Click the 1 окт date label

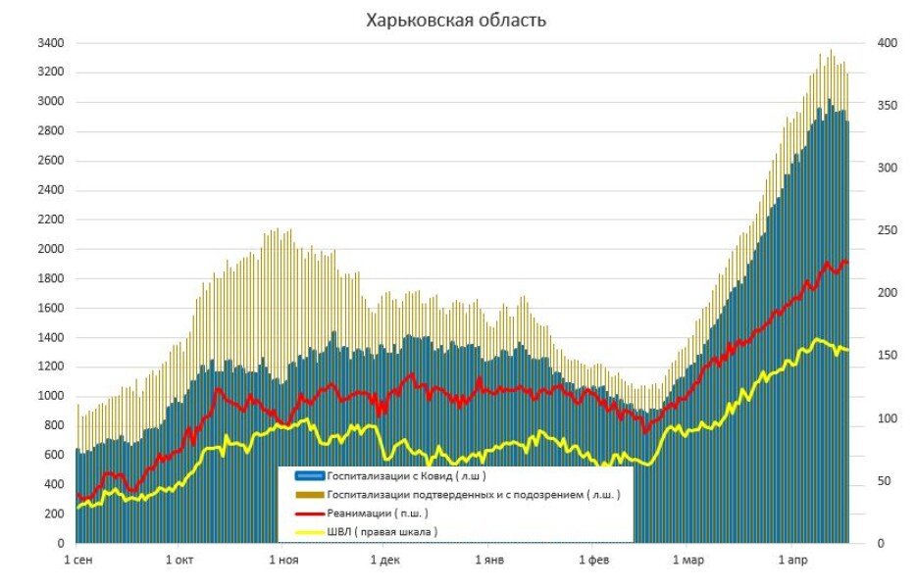180,561
